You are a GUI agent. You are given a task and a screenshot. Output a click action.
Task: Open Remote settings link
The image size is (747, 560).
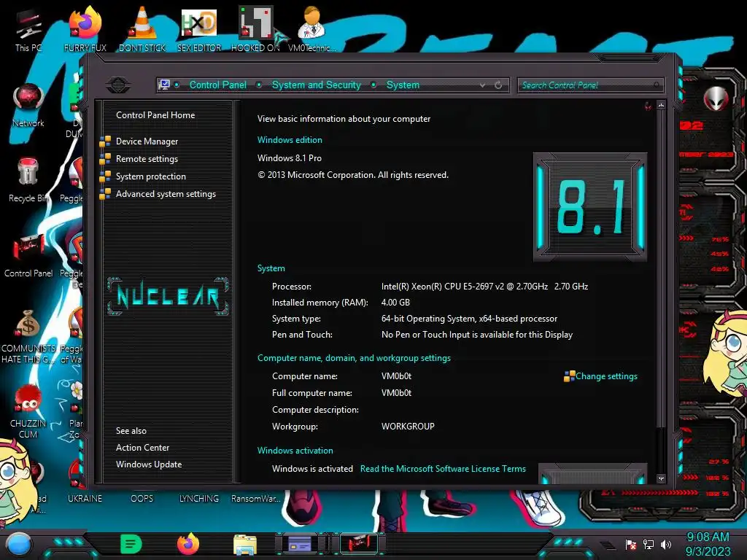[x=147, y=159]
